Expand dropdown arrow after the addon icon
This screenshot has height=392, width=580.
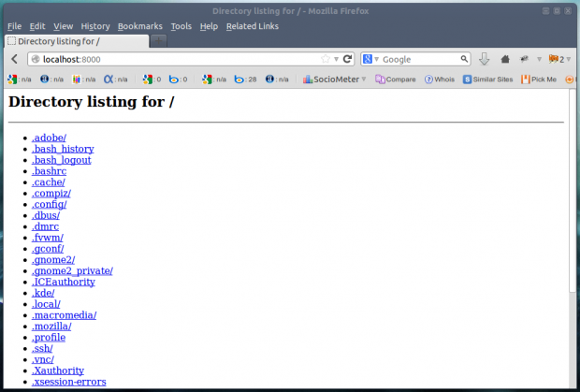click(539, 59)
